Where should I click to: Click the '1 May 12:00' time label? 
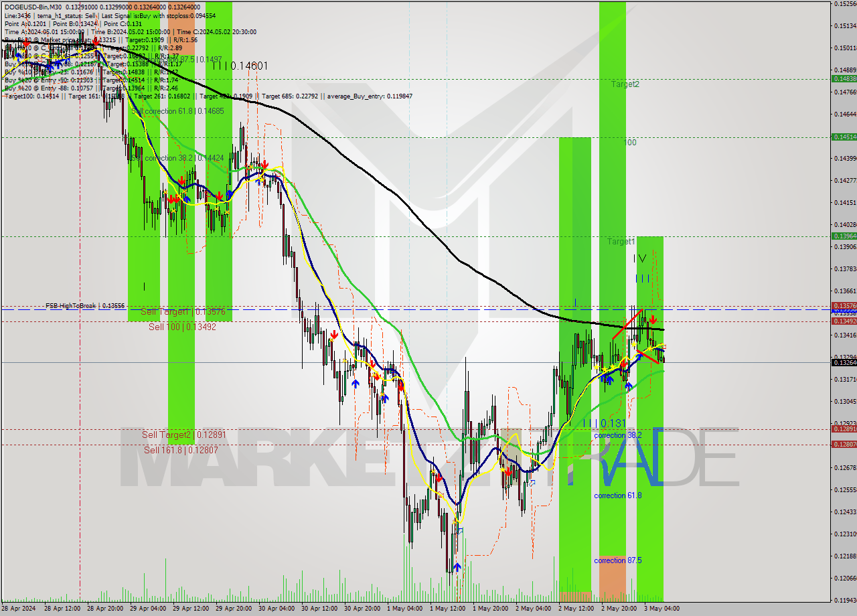448,609
